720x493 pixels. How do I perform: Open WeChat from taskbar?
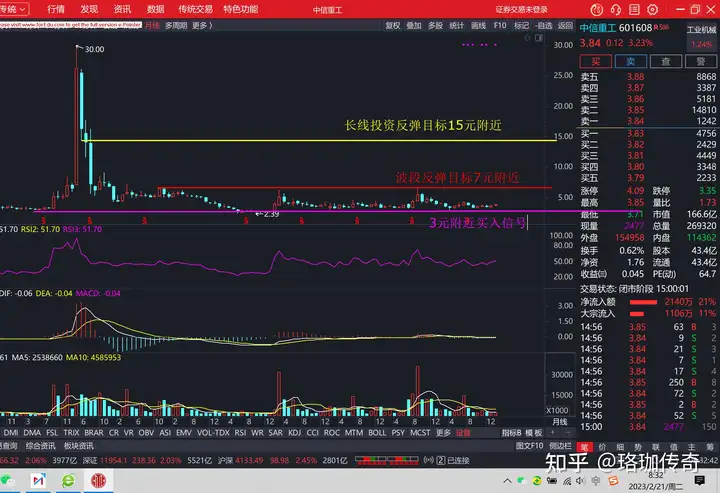8,481
